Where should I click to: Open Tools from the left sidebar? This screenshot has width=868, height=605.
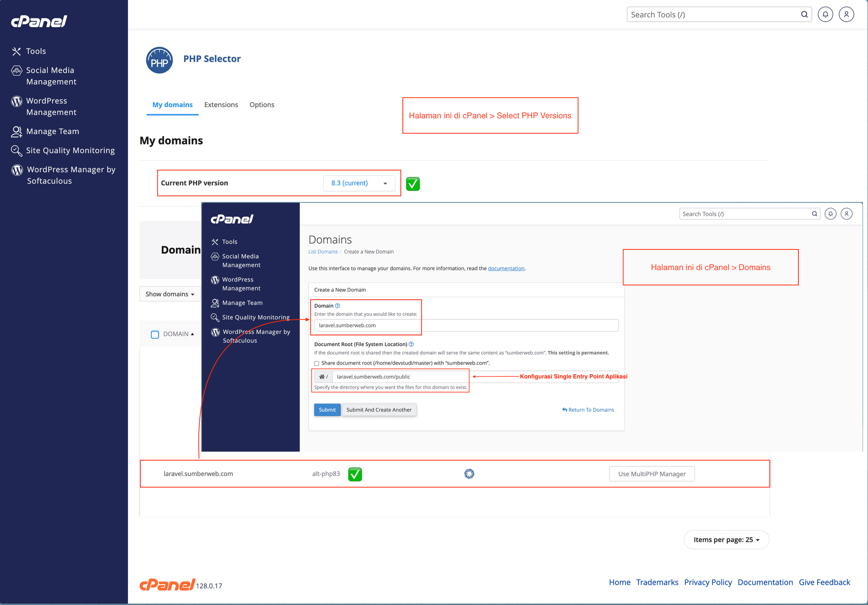coord(36,51)
